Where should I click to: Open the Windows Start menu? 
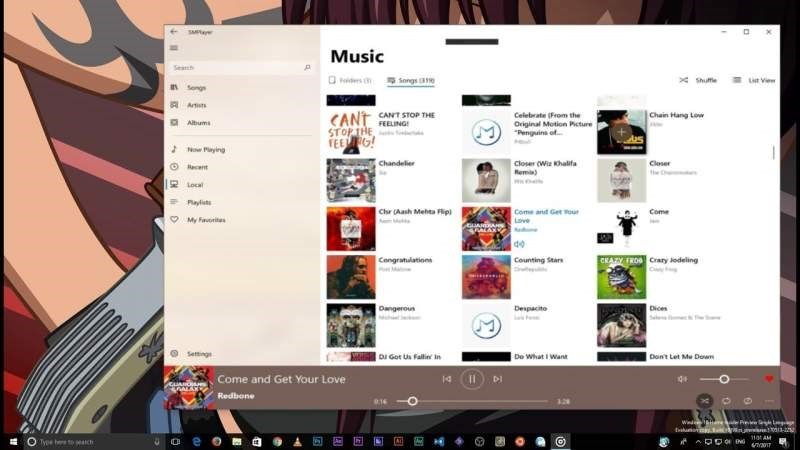coord(13,442)
